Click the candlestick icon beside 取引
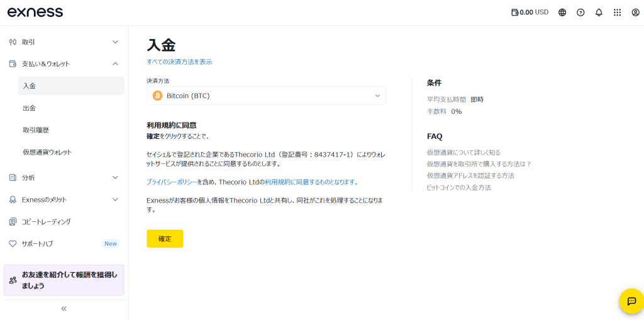 coord(13,42)
